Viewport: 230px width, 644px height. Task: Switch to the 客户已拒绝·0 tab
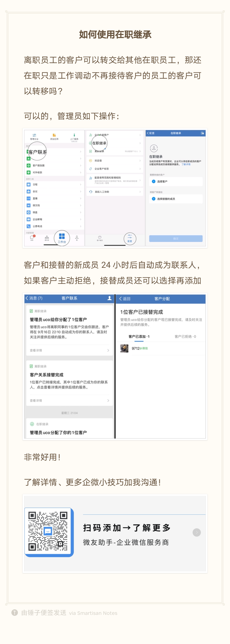click(x=185, y=337)
